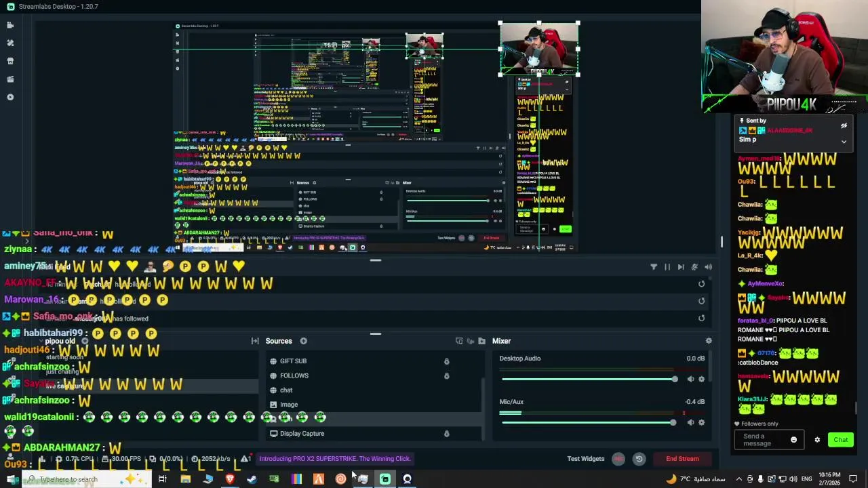Click End Stream
Screen dimensions: 868x488
pos(682,459)
